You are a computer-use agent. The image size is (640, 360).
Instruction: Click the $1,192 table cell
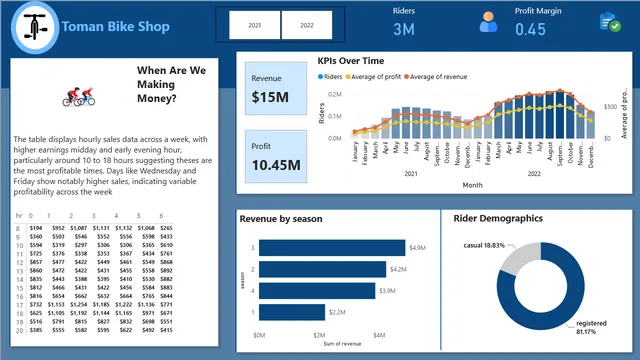pos(78,313)
